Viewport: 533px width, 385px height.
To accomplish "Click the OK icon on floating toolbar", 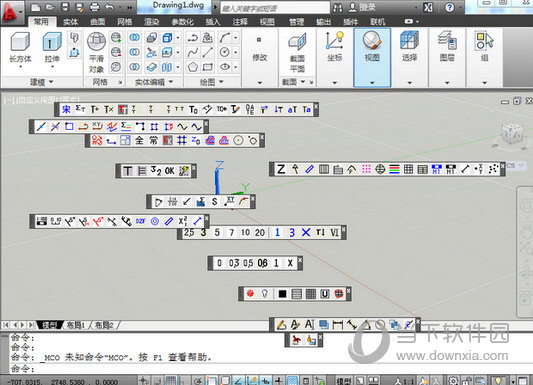I will tap(170, 171).
